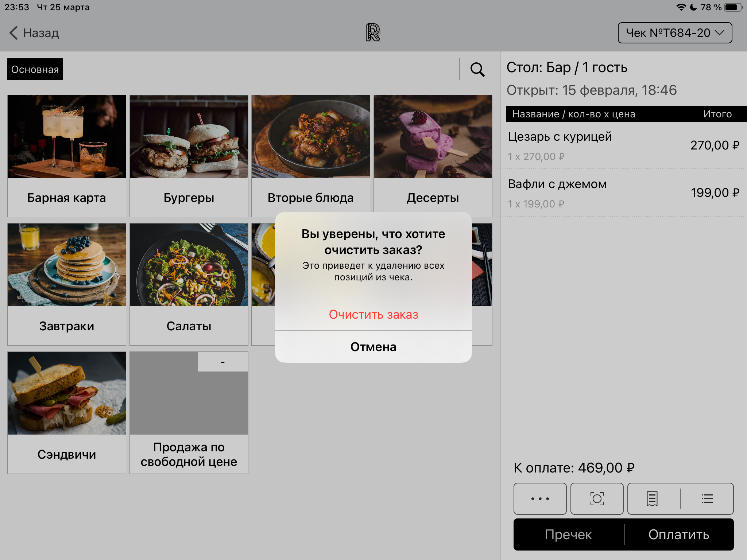Open the Салаты category tile

189,284
